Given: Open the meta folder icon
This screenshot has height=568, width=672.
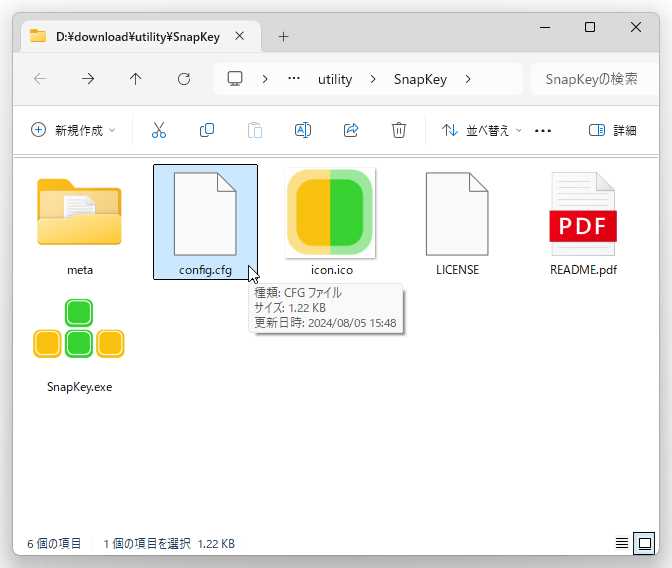Looking at the screenshot, I should click(79, 212).
